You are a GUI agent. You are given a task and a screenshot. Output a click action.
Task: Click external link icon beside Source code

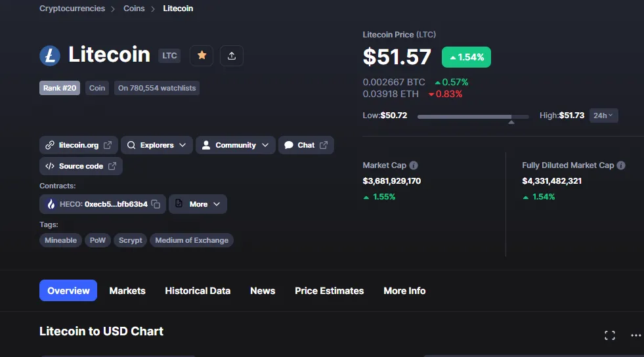coord(112,166)
